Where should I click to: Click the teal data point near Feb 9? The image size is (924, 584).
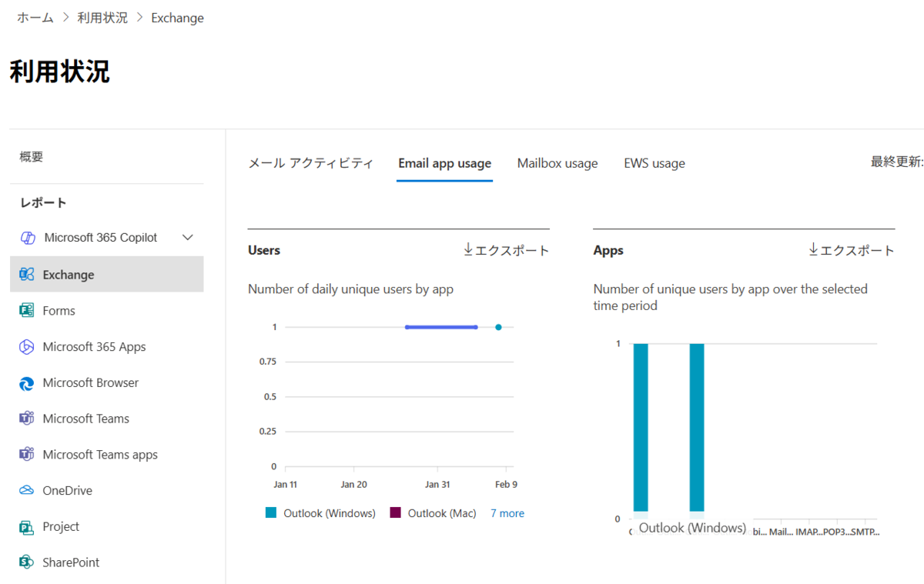[x=498, y=327]
